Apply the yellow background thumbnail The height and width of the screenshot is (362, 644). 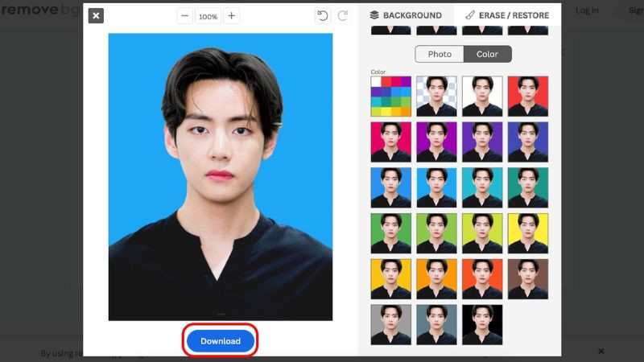click(x=528, y=233)
